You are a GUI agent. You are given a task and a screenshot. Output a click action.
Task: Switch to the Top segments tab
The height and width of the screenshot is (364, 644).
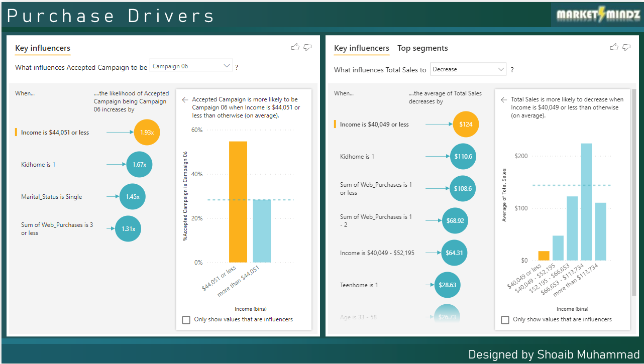pyautogui.click(x=422, y=48)
